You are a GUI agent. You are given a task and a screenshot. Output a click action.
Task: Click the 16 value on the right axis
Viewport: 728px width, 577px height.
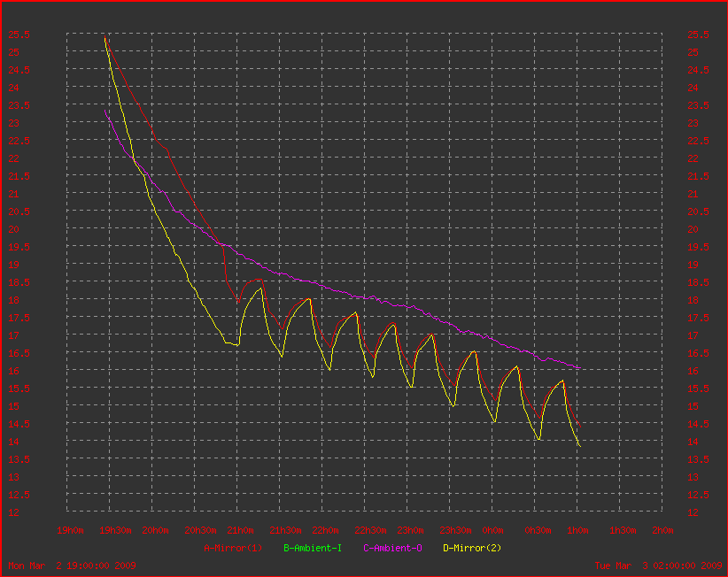pos(693,371)
